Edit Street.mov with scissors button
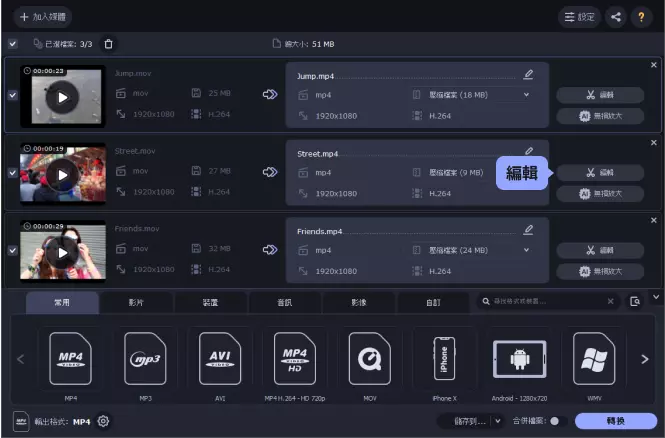 pyautogui.click(x=600, y=173)
